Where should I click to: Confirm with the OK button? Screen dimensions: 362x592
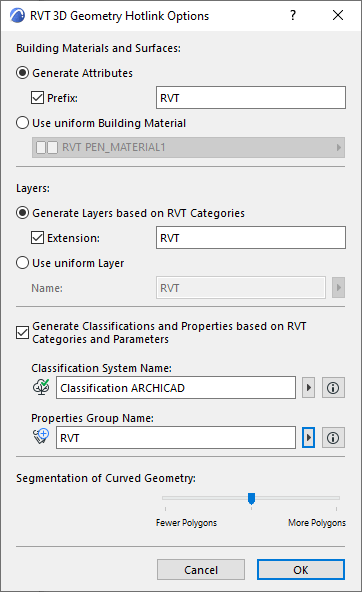(x=301, y=570)
